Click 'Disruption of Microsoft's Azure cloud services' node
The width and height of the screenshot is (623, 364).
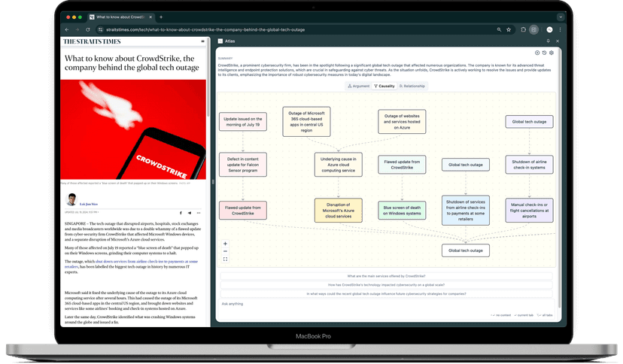pyautogui.click(x=338, y=211)
